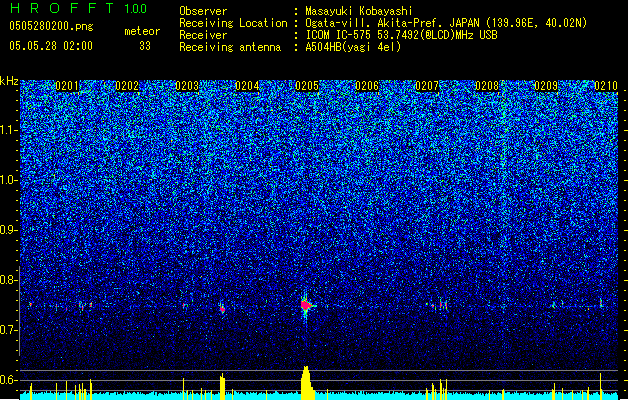
Task: Click the 1.0 kHz frequency tick label
Action: [x=9, y=180]
